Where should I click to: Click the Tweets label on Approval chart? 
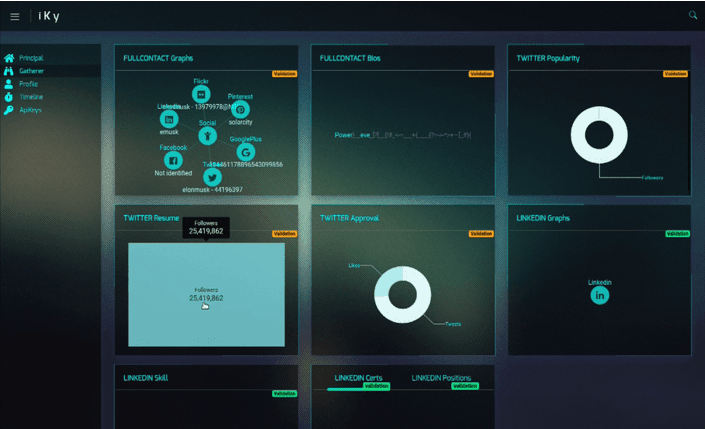[x=453, y=324]
